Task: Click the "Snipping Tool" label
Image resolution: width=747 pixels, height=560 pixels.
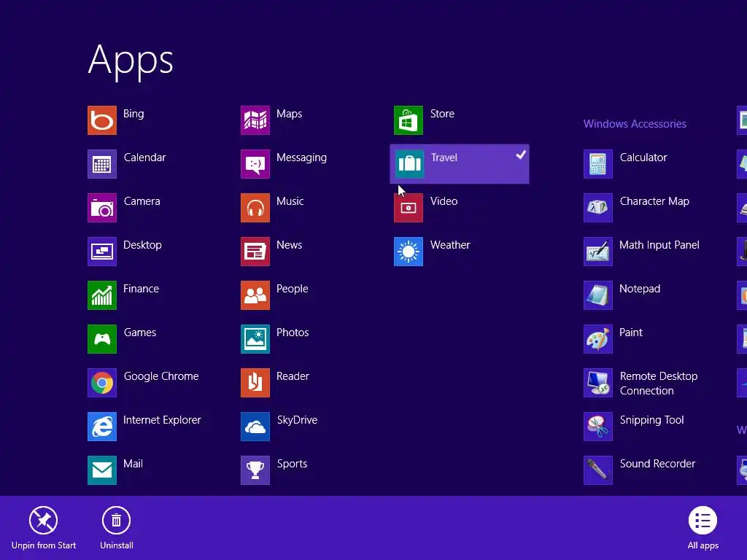Action: [x=651, y=421]
